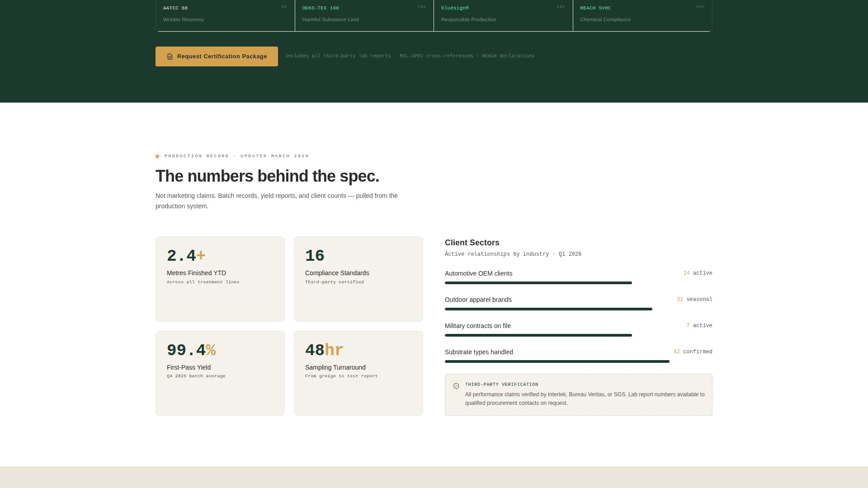The height and width of the screenshot is (488, 868).
Task: Click the Substrate types handled progress bar
Action: [557, 361]
